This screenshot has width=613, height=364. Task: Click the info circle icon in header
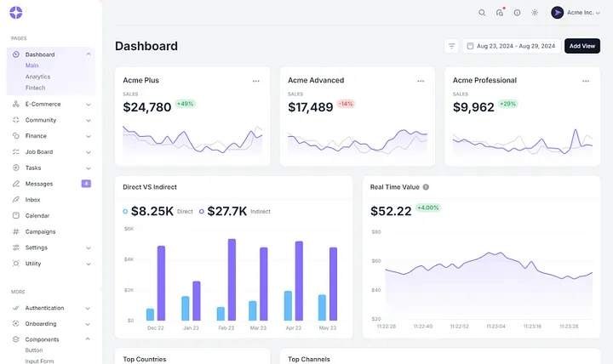pyautogui.click(x=518, y=13)
